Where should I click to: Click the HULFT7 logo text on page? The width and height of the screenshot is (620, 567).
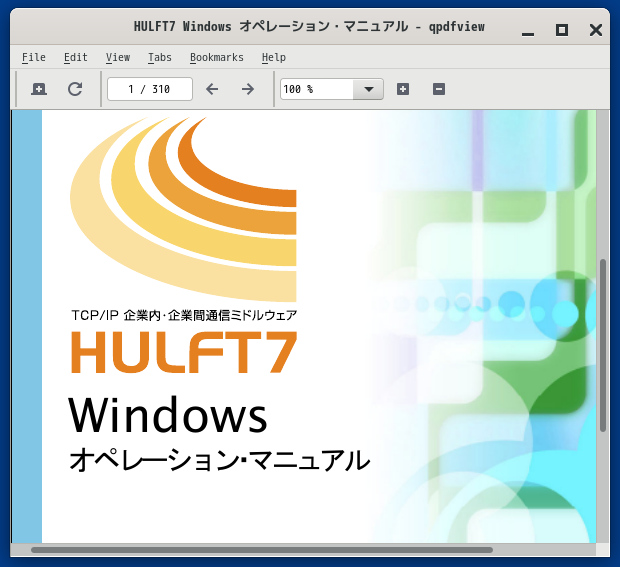point(184,352)
